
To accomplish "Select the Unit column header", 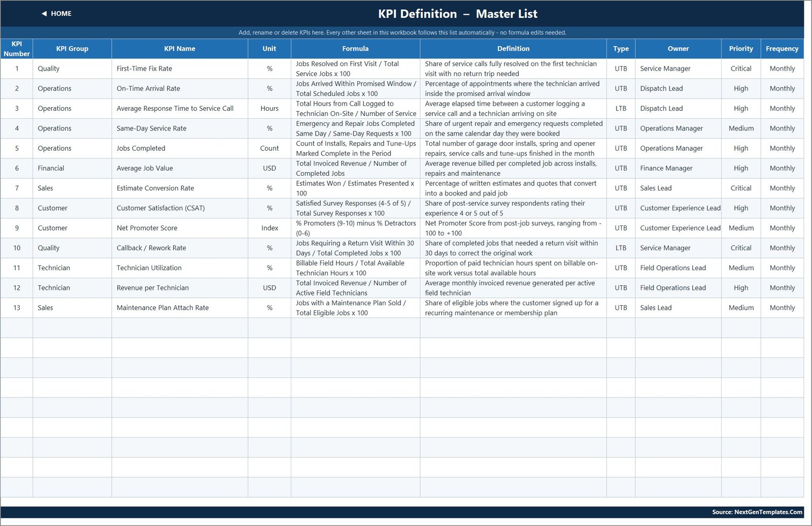I will click(269, 49).
